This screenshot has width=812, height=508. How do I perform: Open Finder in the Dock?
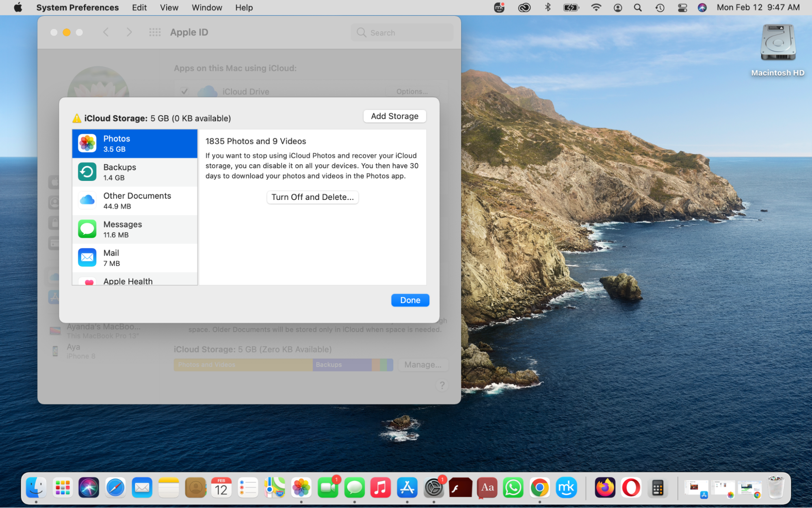click(x=36, y=487)
